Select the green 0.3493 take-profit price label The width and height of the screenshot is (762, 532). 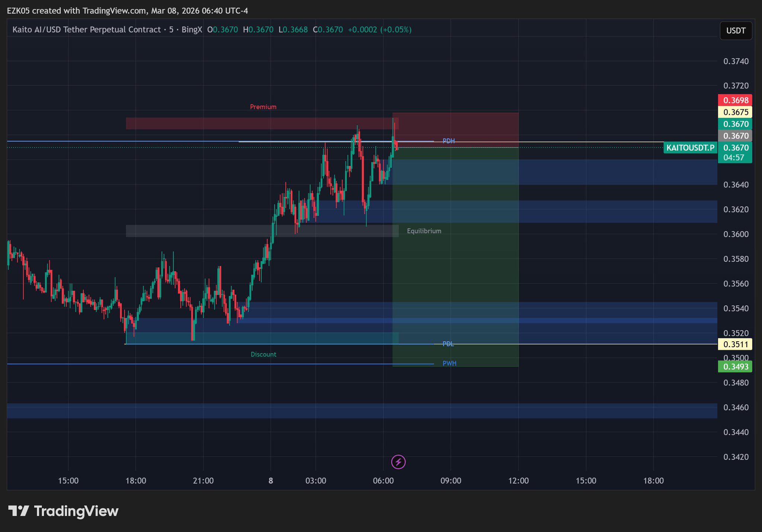pyautogui.click(x=735, y=367)
